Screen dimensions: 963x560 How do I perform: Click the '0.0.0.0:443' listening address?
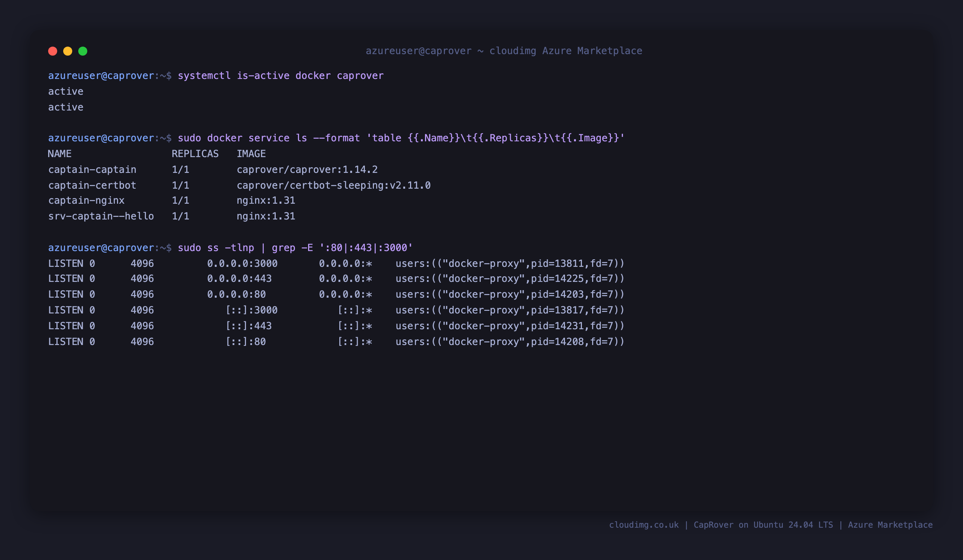[x=239, y=278]
